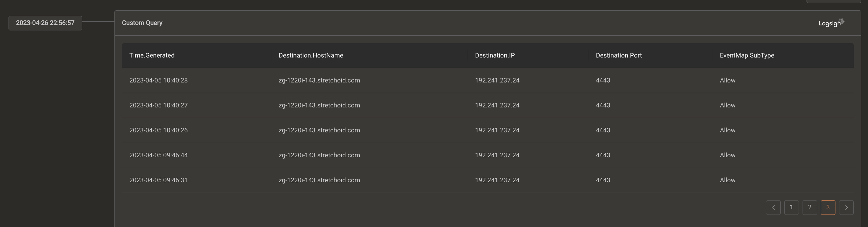
Task: Click hostname in the 09:46:44 row
Action: click(x=319, y=155)
